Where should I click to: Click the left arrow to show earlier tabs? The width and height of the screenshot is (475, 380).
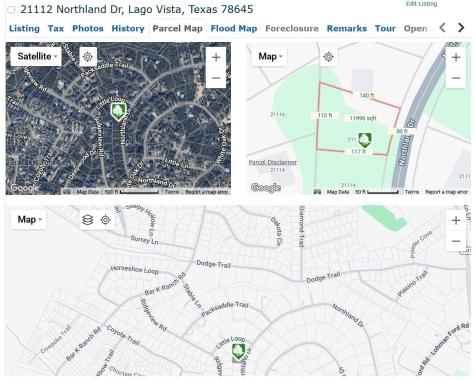pyautogui.click(x=442, y=27)
